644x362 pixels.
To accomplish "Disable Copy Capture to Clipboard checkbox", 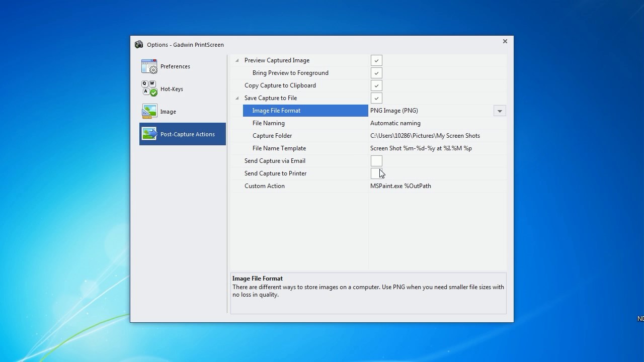I will point(376,85).
